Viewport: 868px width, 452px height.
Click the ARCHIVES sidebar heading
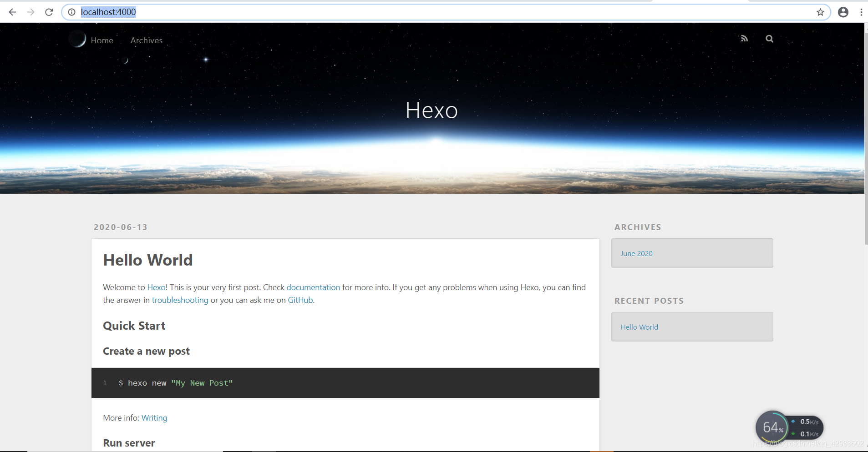coord(638,227)
